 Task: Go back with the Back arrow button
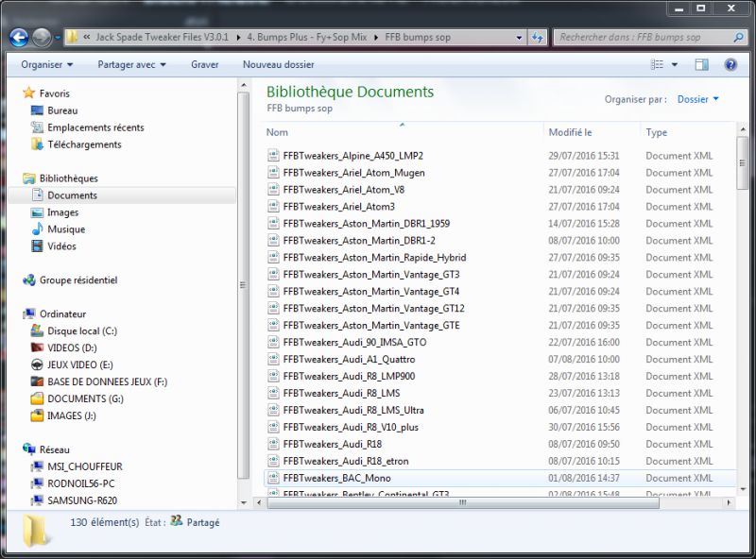tap(19, 38)
